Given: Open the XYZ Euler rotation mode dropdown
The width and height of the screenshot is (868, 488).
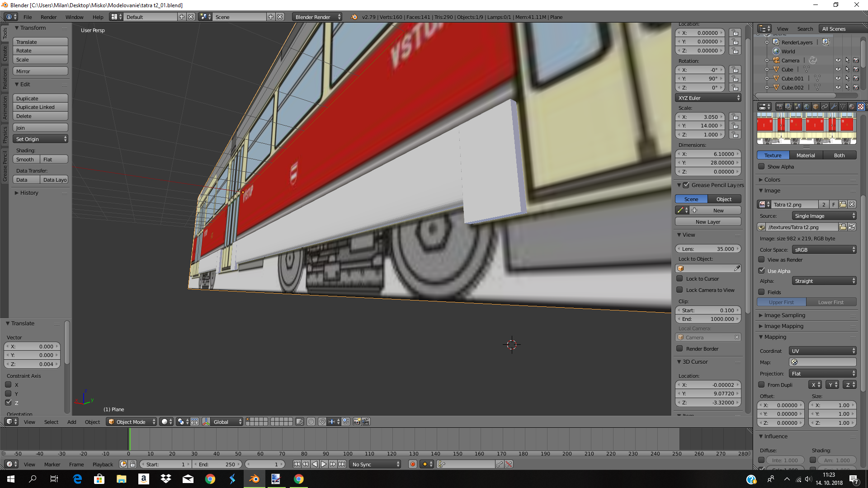Looking at the screenshot, I should coord(708,98).
